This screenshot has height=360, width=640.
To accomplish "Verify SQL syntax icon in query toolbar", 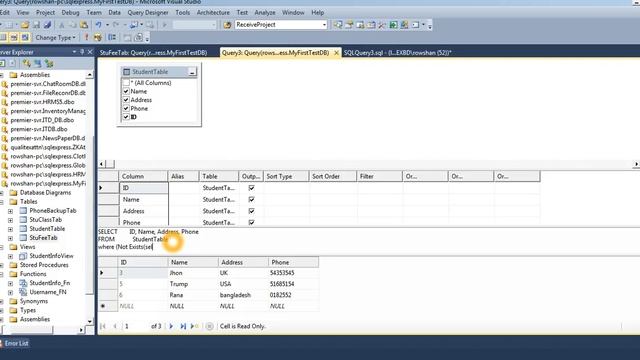I will click(98, 38).
